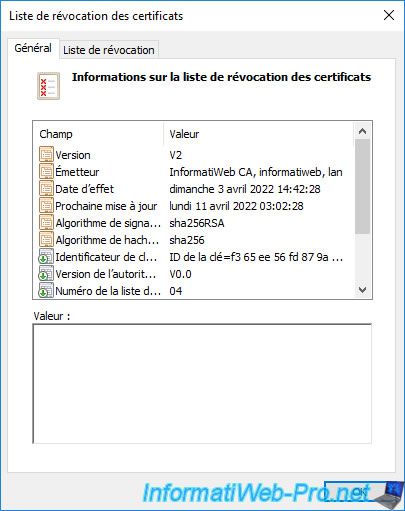Click the field list scroll down arrow
Image resolution: width=405 pixels, height=511 pixels.
362,290
